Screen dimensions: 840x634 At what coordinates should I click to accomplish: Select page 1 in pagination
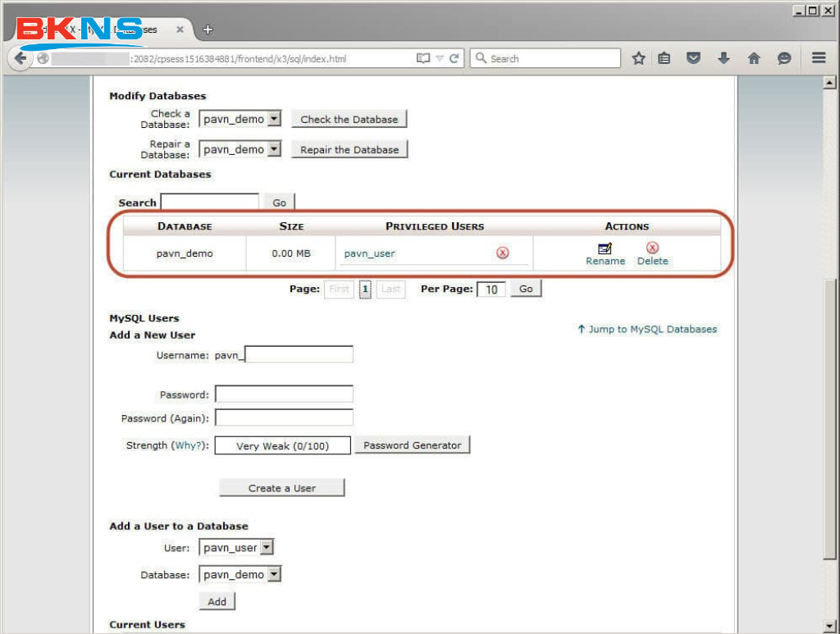[365, 290]
